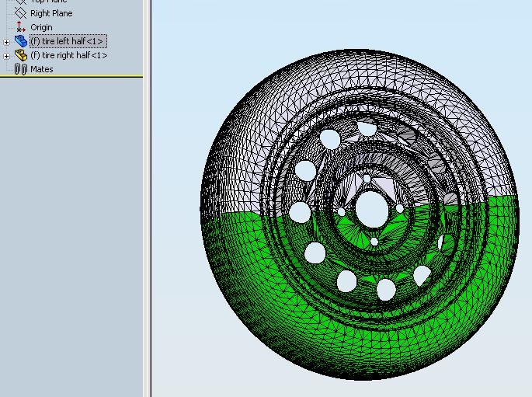Click the partly hidden Top Plane row
The image size is (532, 397).
pyautogui.click(x=40, y=2)
